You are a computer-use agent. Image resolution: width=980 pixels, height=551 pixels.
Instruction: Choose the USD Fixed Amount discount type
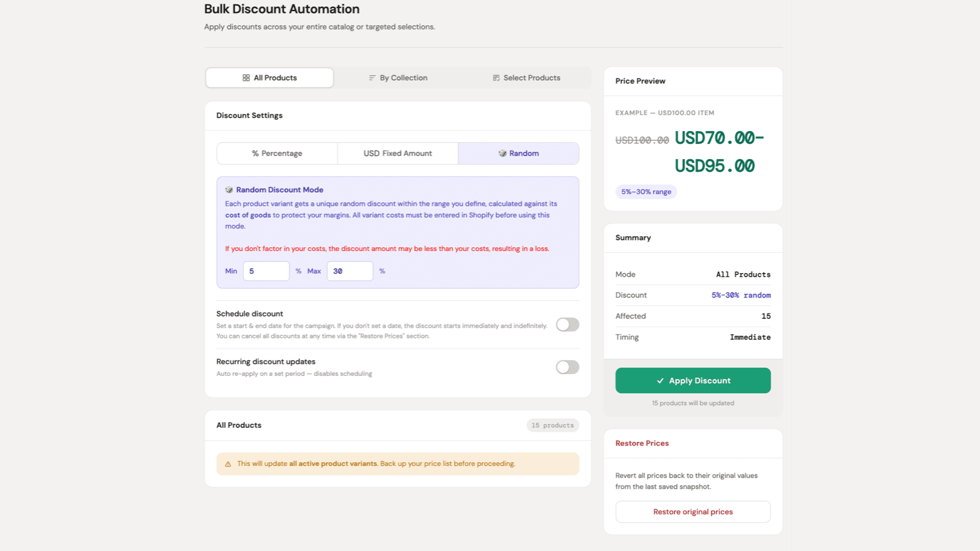pos(398,154)
